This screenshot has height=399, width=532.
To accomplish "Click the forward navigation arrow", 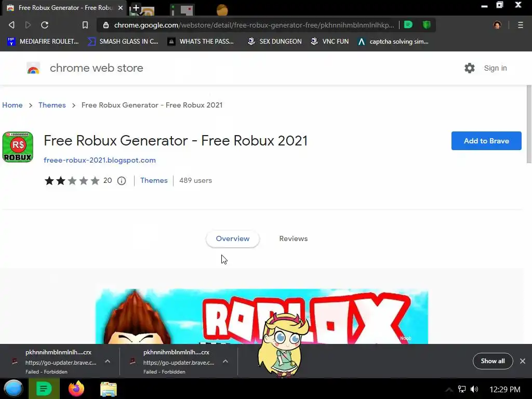I will pos(28,25).
